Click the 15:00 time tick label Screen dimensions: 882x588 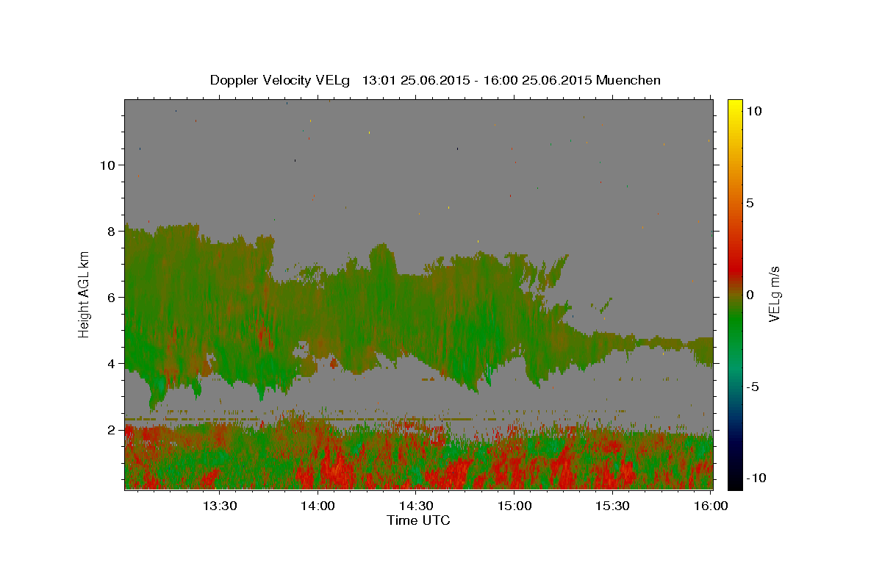(x=514, y=506)
